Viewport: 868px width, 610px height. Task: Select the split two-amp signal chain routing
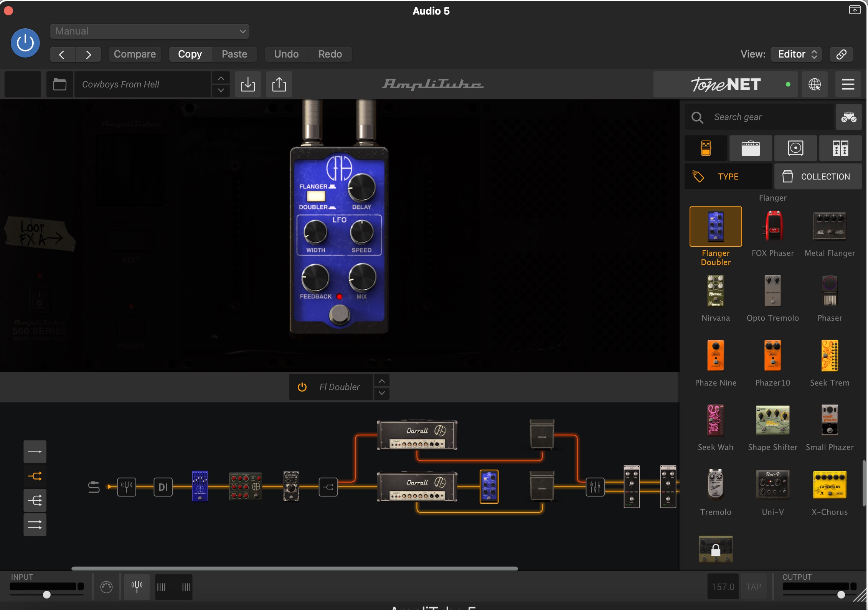pos(35,476)
